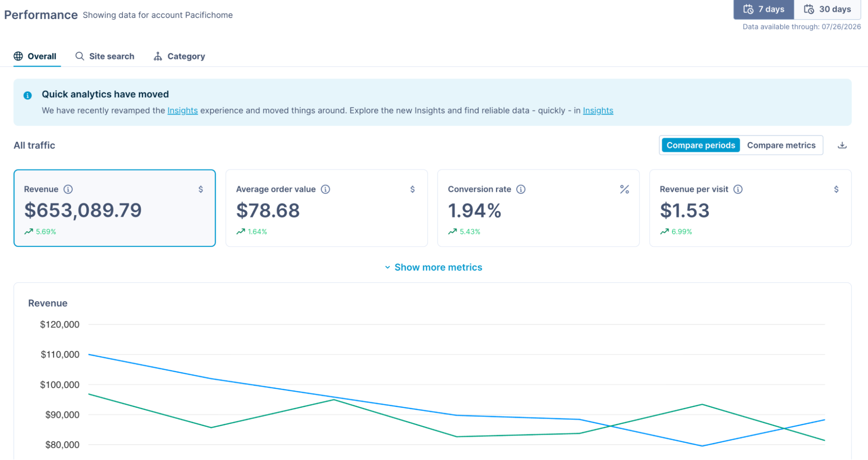Click the green line peak on revenue chart
Viewport: 868px width, 460px height.
click(x=88, y=394)
